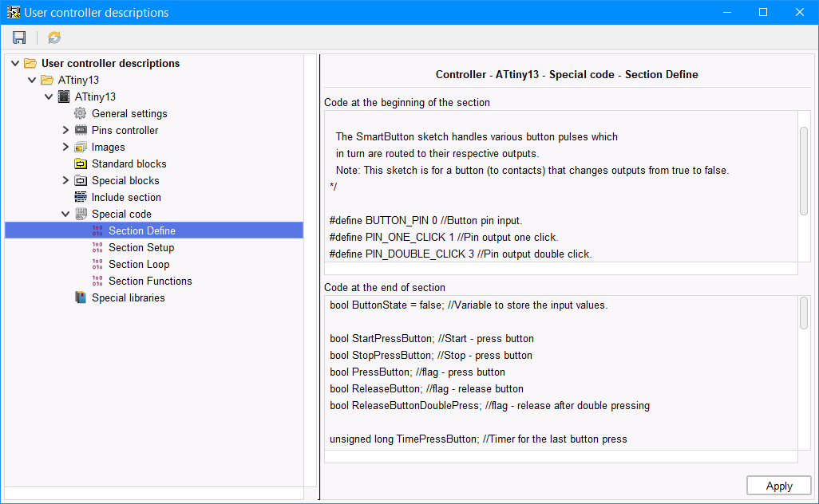Image resolution: width=819 pixels, height=504 pixels.
Task: Select the Special code tree item
Action: click(121, 214)
